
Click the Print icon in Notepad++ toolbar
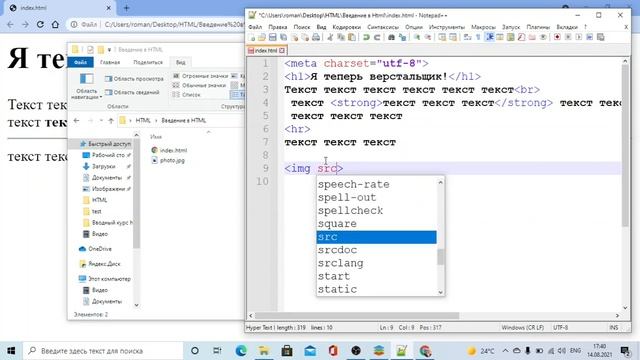pos(316,37)
